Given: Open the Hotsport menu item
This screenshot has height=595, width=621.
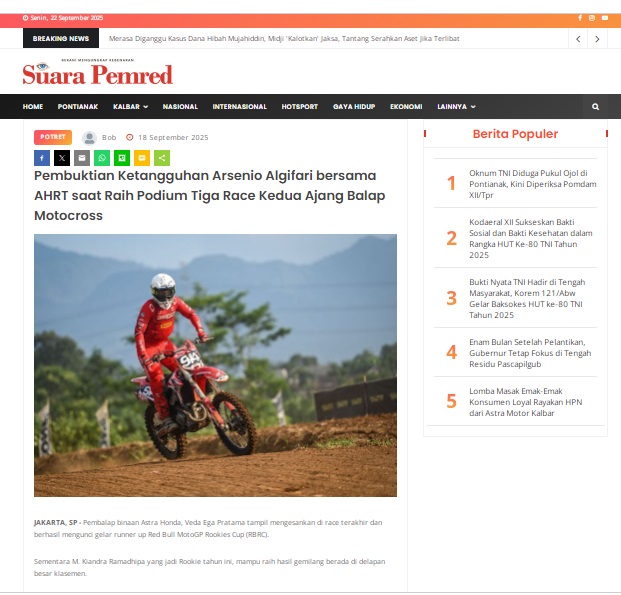Looking at the screenshot, I should 300,107.
